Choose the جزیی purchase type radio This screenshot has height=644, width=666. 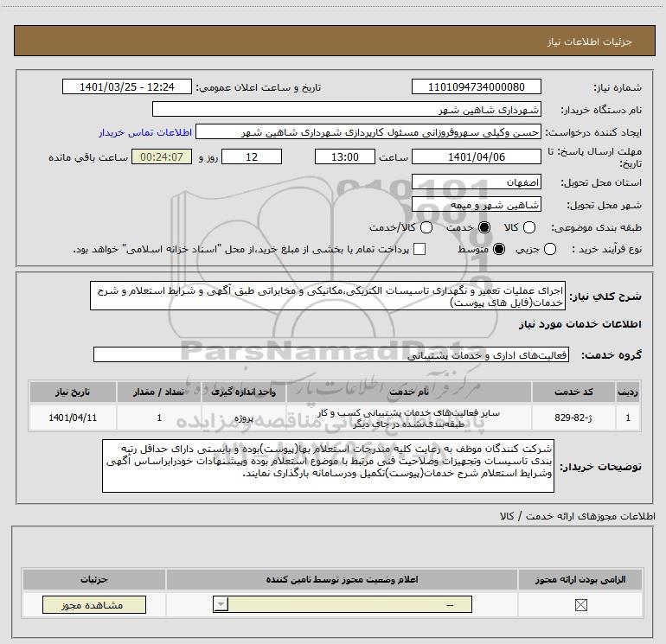pyautogui.click(x=549, y=249)
